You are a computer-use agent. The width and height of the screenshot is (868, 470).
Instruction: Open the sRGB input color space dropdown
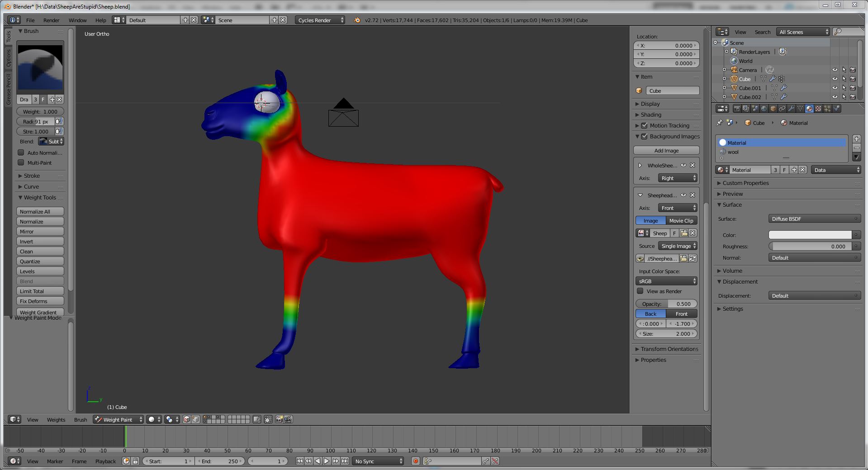tap(666, 281)
